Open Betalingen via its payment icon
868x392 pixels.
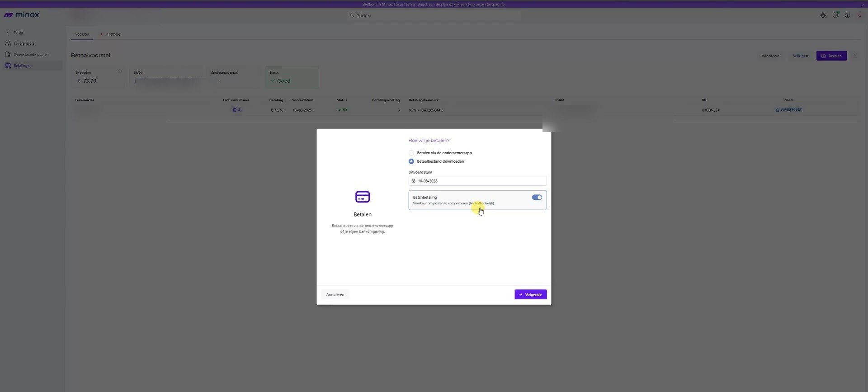[8, 66]
